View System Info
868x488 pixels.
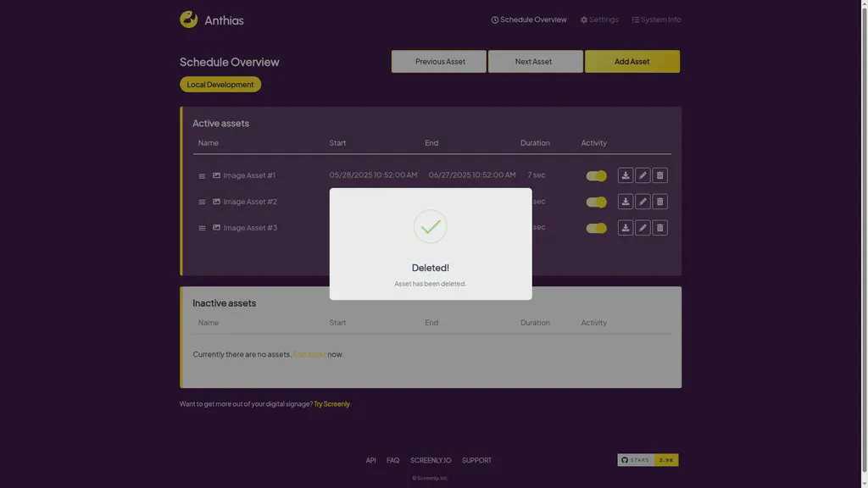tap(657, 19)
